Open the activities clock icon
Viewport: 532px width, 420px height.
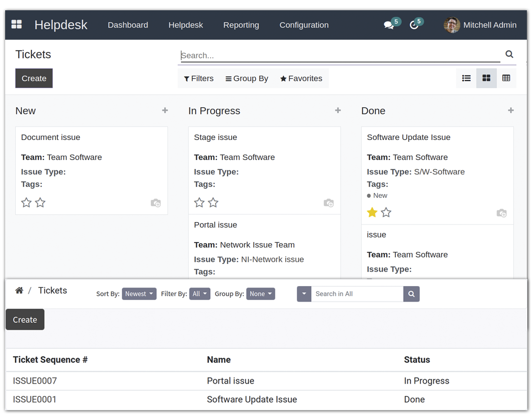414,25
